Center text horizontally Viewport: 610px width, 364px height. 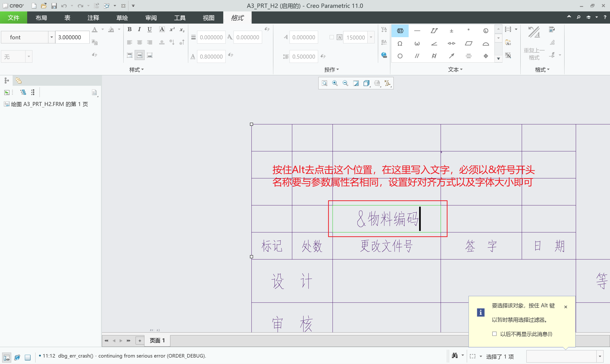[x=140, y=42]
